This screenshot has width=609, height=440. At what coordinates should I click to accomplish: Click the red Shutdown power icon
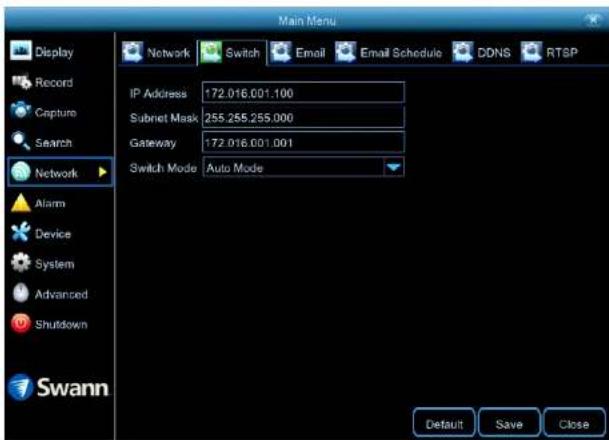[21, 323]
